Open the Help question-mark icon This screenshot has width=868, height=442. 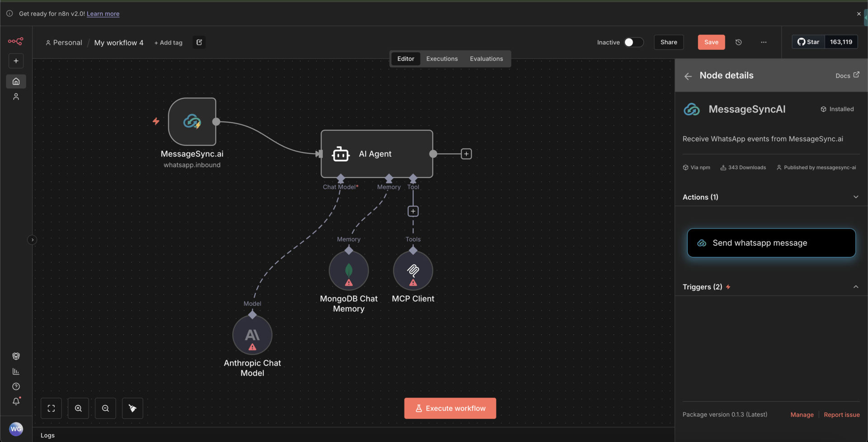coord(16,386)
